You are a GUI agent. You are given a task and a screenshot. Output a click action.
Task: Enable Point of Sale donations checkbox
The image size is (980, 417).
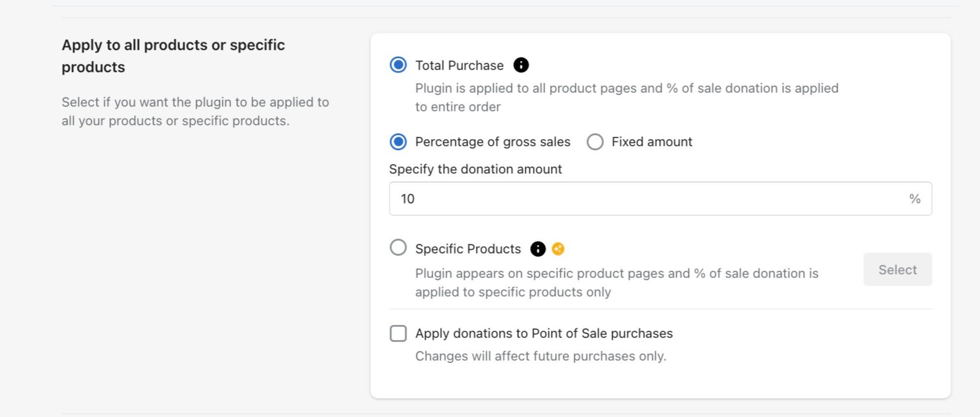(x=398, y=333)
